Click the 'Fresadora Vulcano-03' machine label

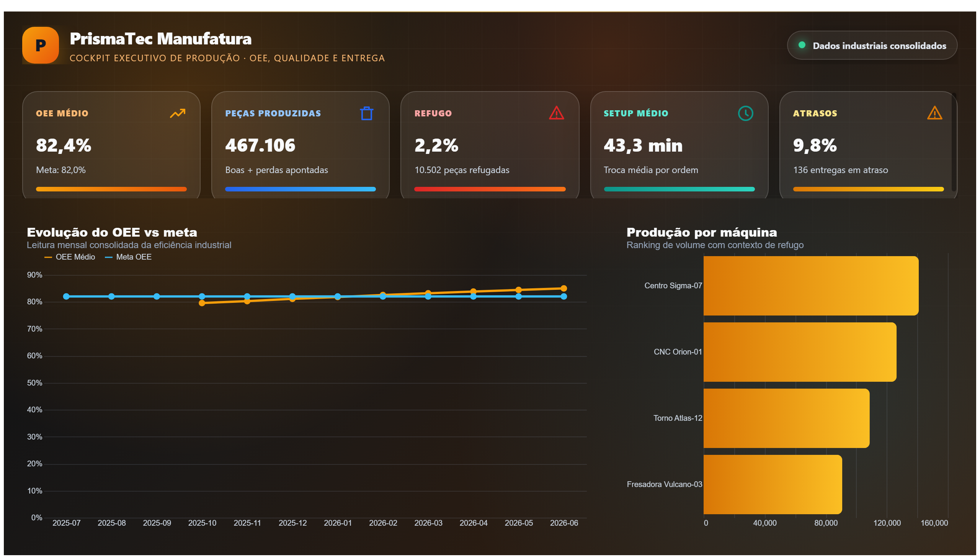point(665,484)
